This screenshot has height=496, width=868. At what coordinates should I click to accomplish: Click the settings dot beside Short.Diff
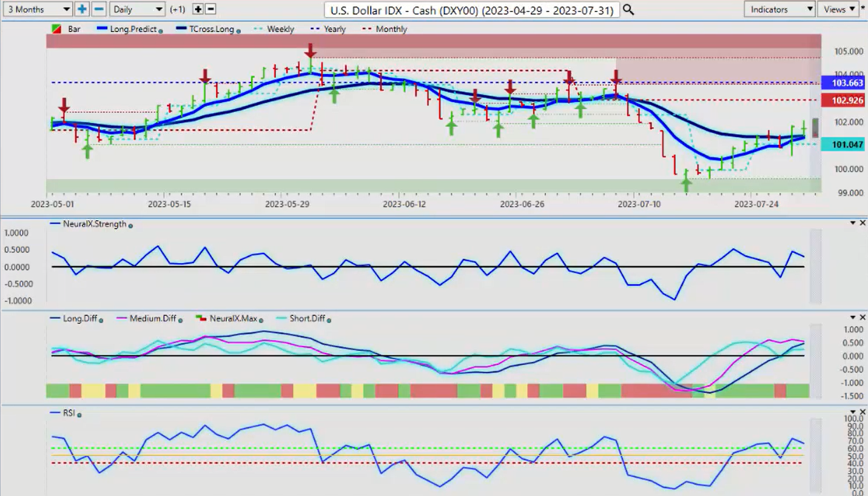pyautogui.click(x=328, y=320)
